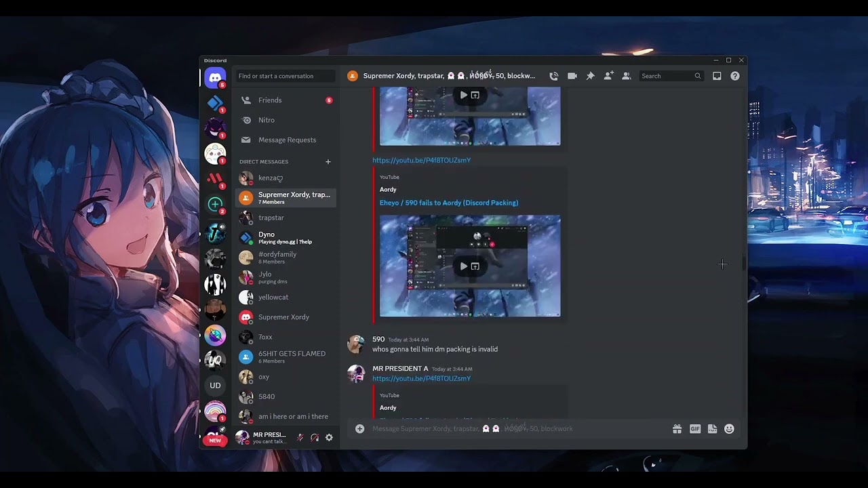
Task: Open 6SHIT GETS FLAMED group DM
Action: [285, 357]
